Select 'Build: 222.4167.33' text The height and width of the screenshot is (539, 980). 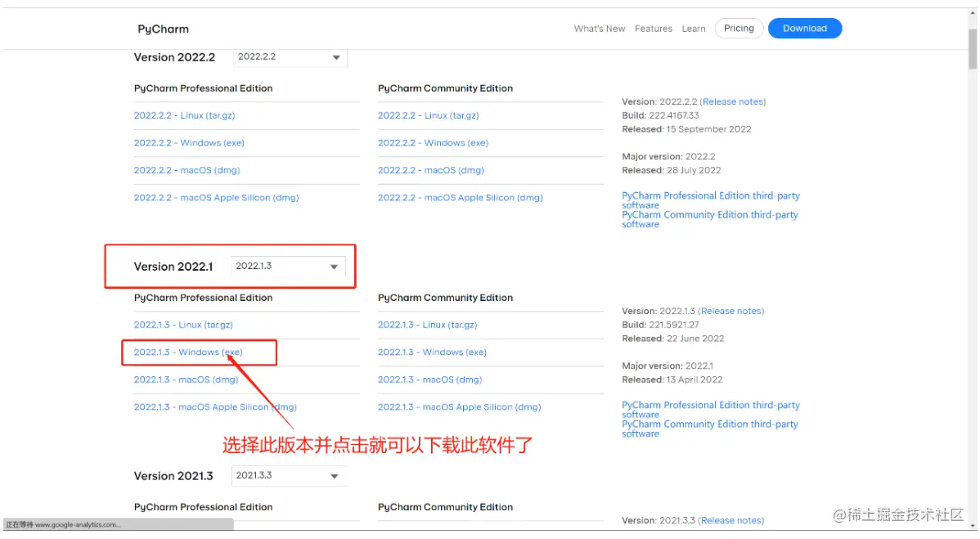[661, 115]
